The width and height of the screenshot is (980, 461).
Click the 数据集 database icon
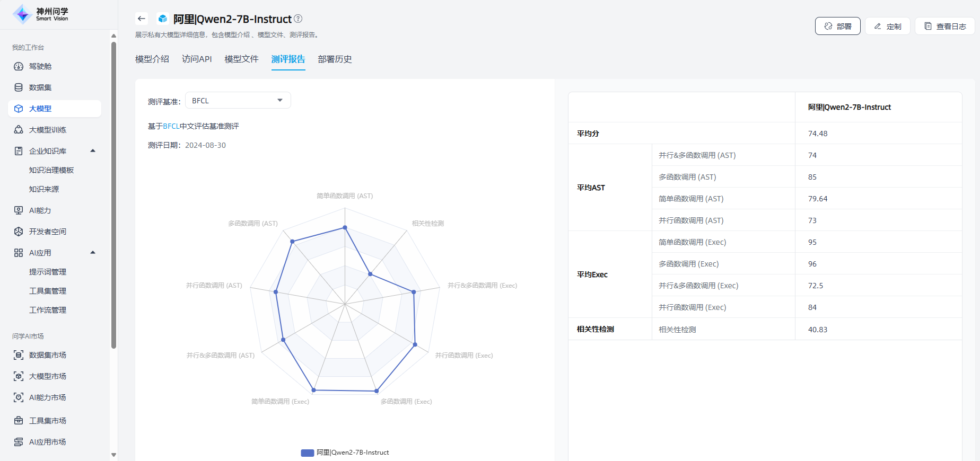[19, 87]
